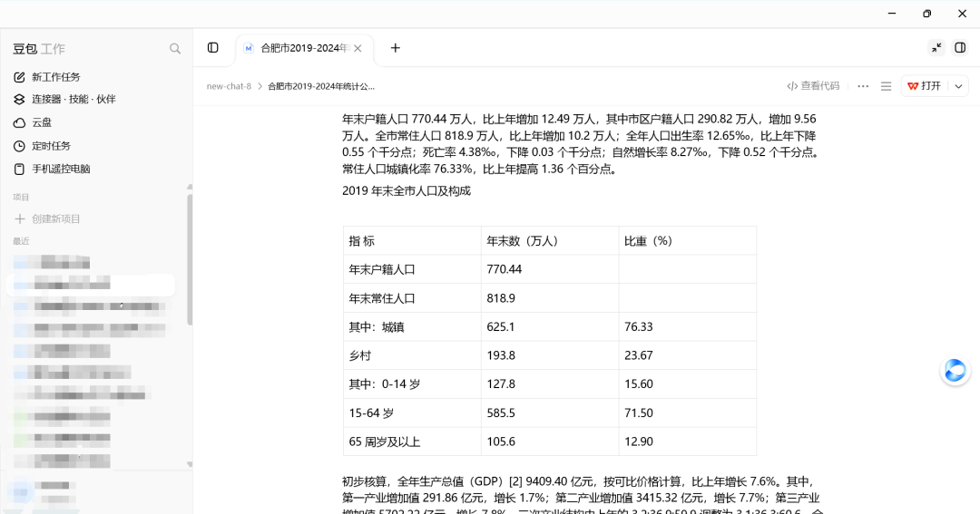Click the 连接器 layers icon

(19, 100)
